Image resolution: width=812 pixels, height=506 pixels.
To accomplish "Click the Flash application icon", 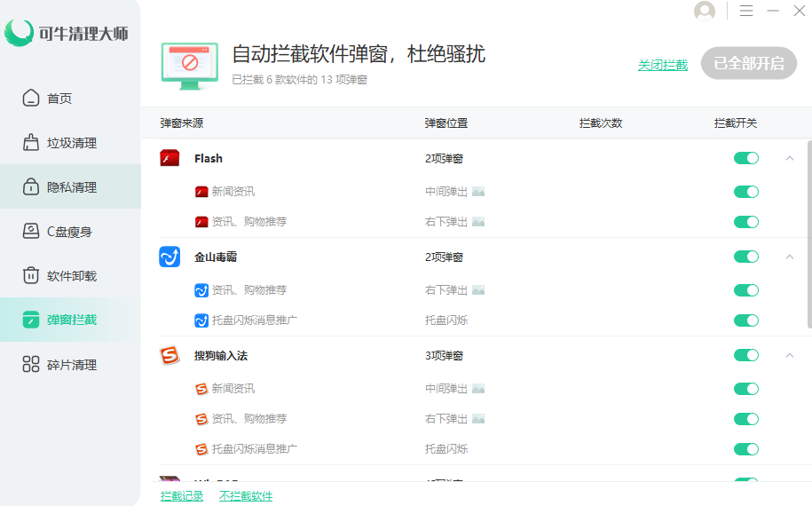I will coord(169,158).
